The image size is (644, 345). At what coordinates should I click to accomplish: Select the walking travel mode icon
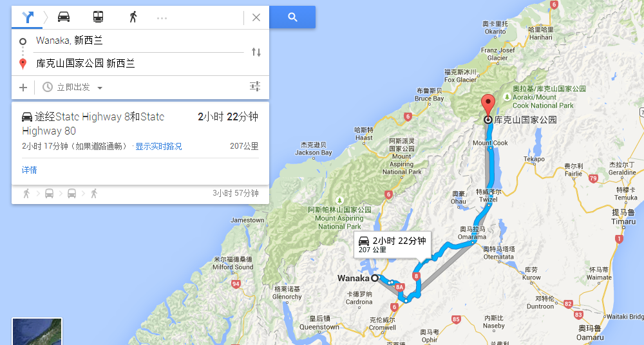coord(133,17)
